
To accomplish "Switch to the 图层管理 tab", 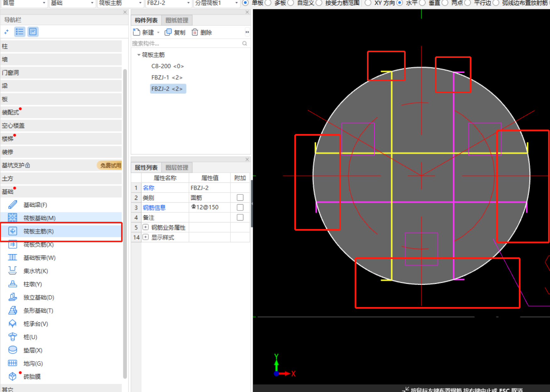I will [177, 168].
